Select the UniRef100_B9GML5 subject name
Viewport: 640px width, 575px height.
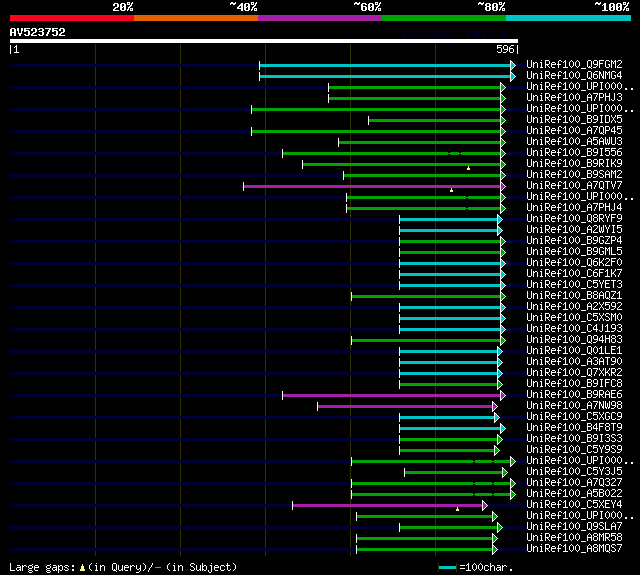point(574,252)
